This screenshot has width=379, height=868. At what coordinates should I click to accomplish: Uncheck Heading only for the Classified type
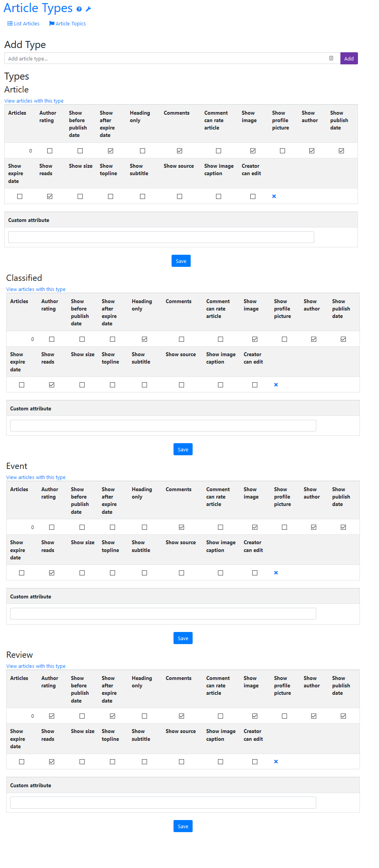coord(145,339)
